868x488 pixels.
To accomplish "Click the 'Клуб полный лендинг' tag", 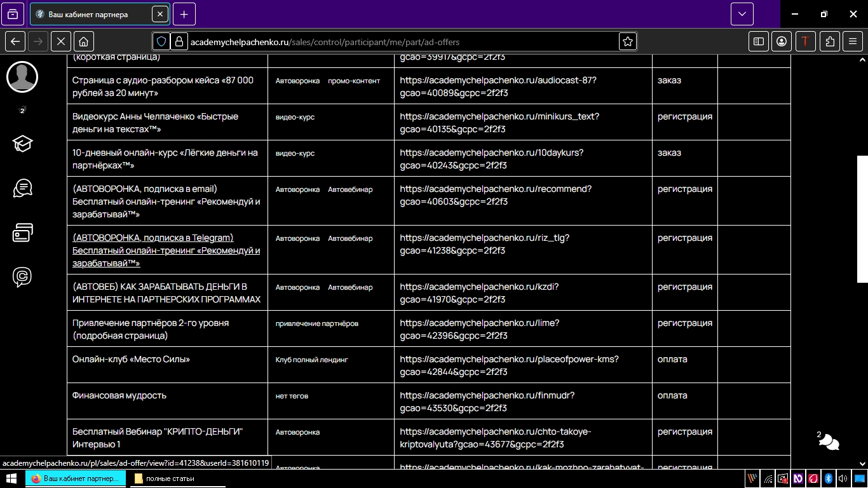I will coord(312,360).
